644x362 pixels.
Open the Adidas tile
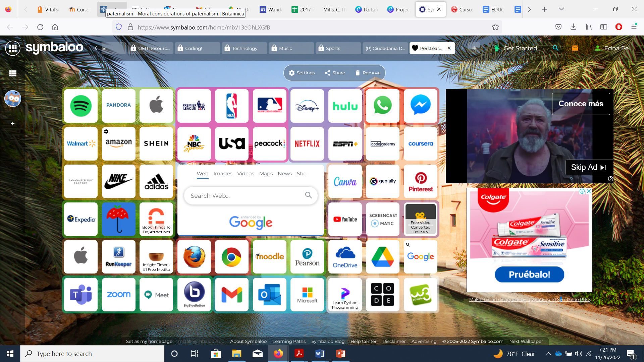pyautogui.click(x=156, y=181)
